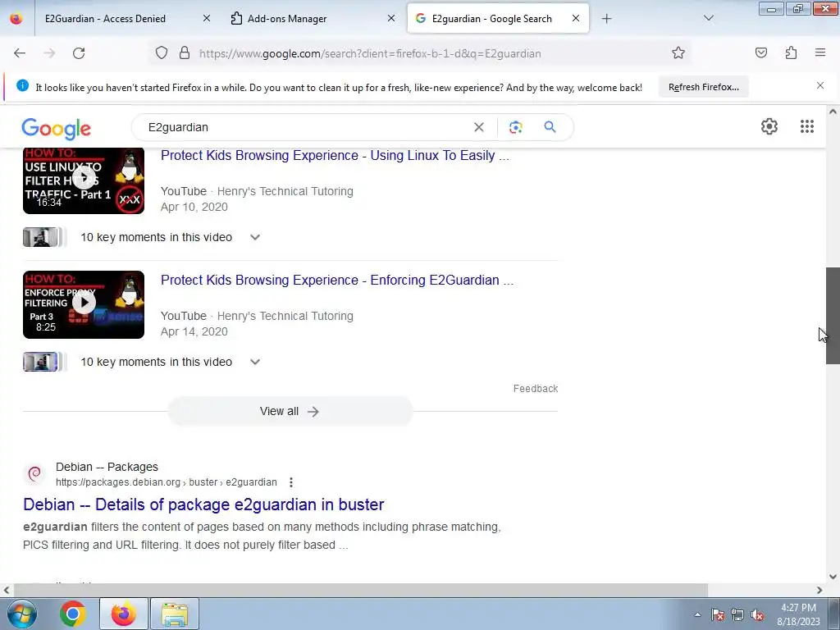This screenshot has height=630, width=840.
Task: Open network status tray icon
Action: tap(737, 614)
